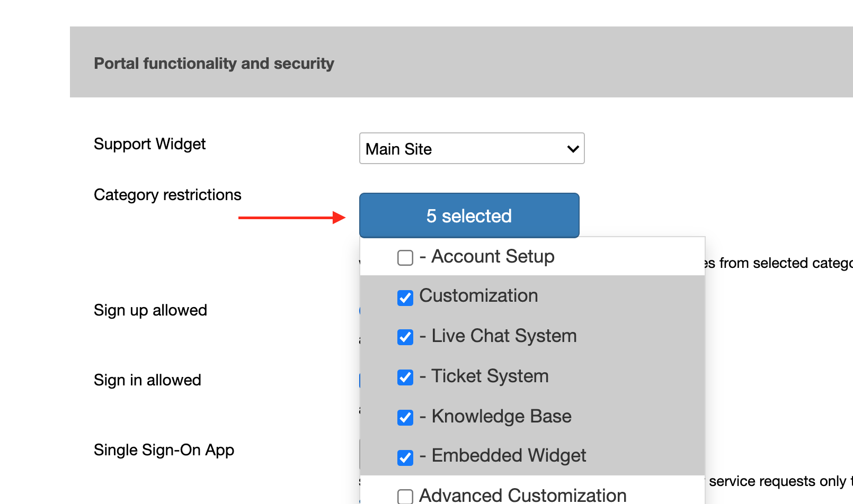Enable the Advanced Customization category
This screenshot has height=504, width=853.
click(x=405, y=496)
